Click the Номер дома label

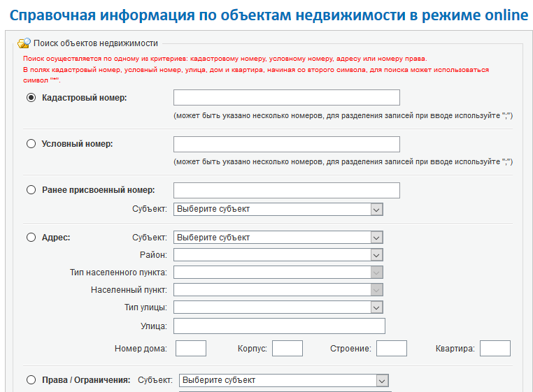point(141,349)
